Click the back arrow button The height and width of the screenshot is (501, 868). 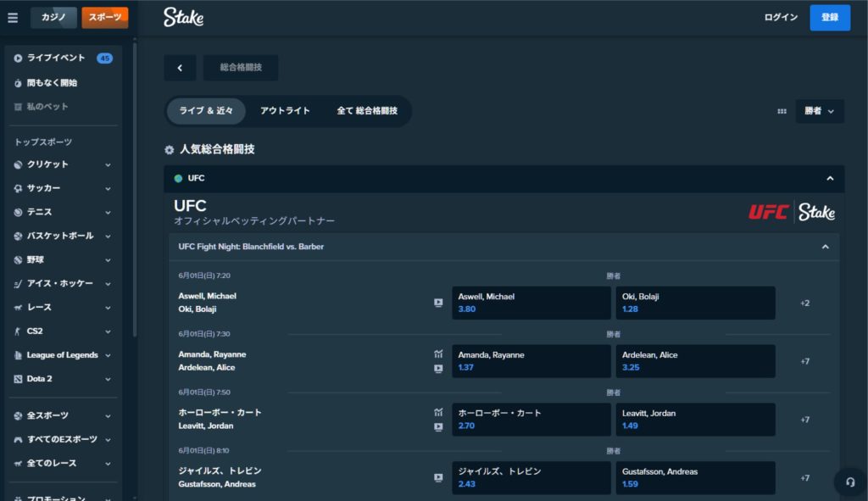tap(180, 68)
